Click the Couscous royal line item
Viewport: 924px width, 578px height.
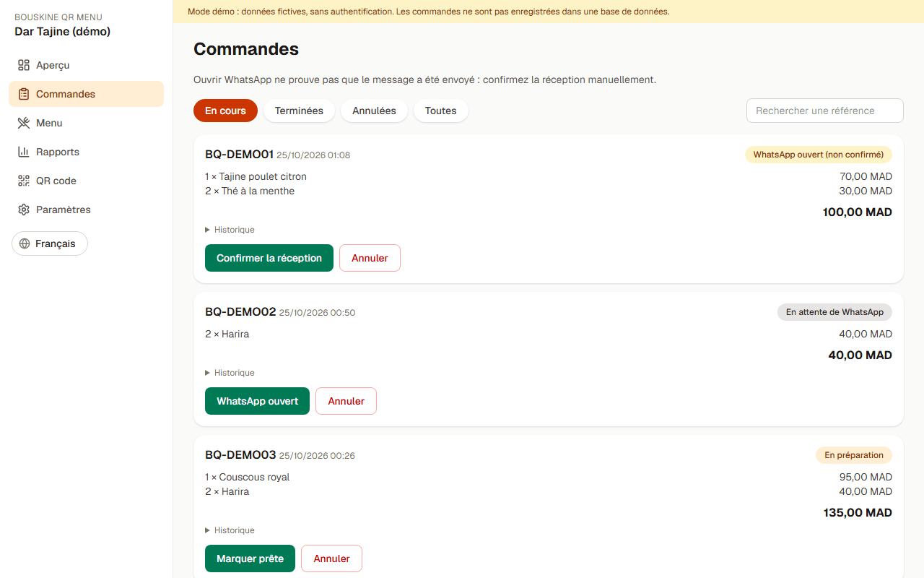(247, 477)
